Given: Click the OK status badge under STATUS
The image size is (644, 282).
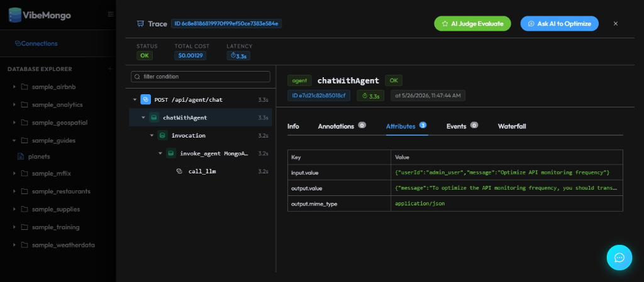Looking at the screenshot, I should point(144,55).
